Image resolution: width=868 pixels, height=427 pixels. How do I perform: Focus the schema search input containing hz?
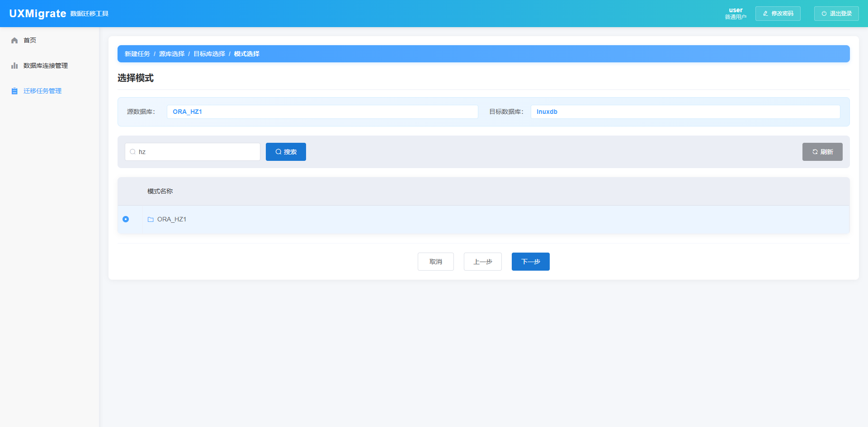click(197, 152)
